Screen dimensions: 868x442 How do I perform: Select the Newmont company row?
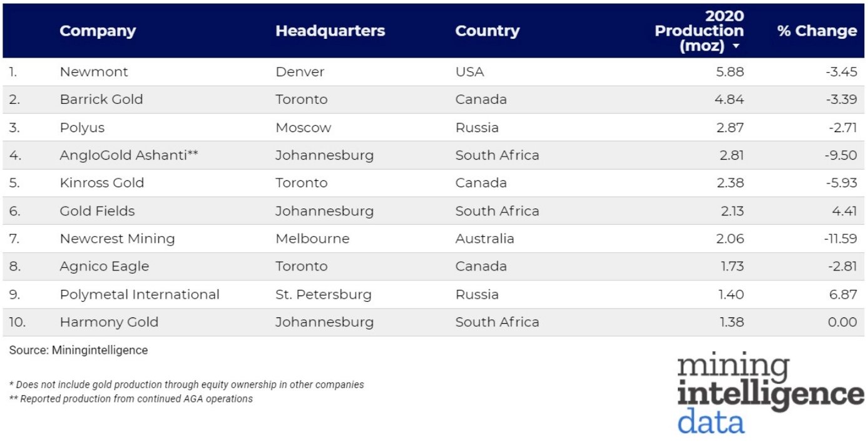(94, 72)
